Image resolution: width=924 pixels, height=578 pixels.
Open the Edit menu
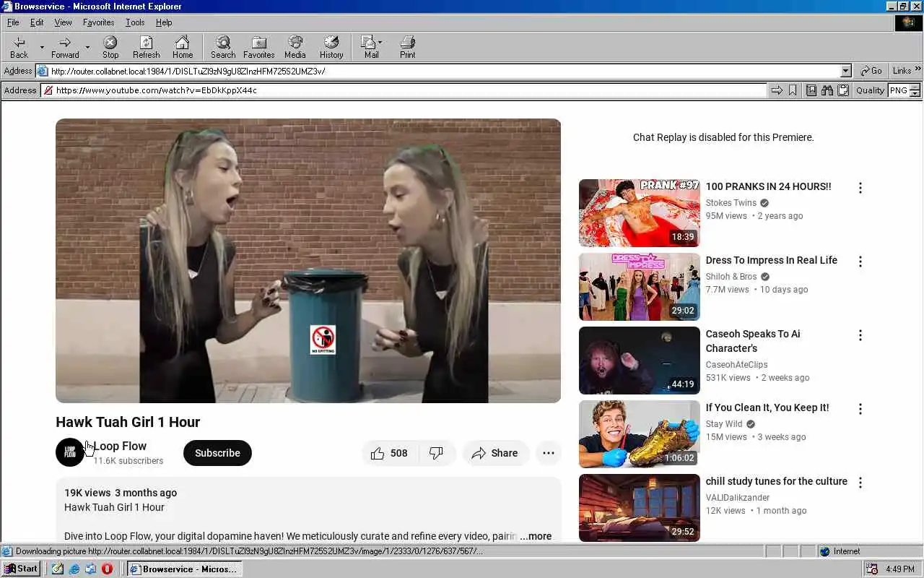(x=37, y=22)
